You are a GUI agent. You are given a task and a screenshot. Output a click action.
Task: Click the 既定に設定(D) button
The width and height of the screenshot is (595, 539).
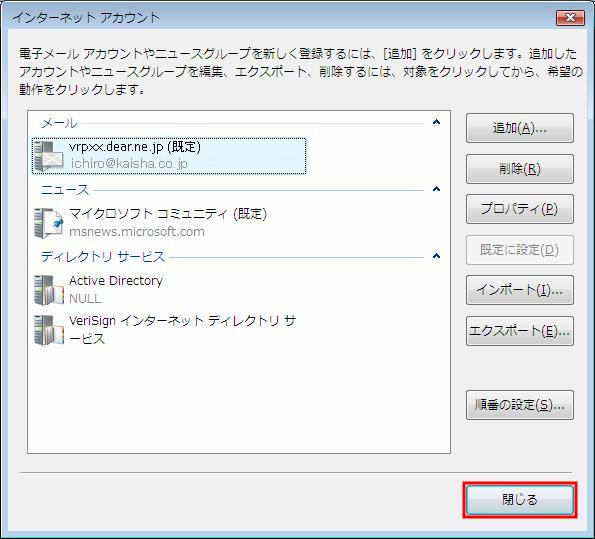pyautogui.click(x=519, y=250)
